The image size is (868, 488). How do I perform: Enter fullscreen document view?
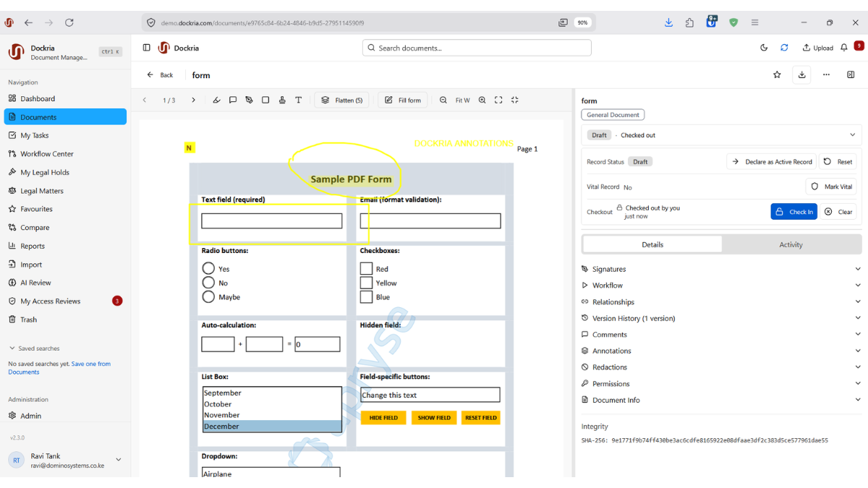(x=498, y=100)
